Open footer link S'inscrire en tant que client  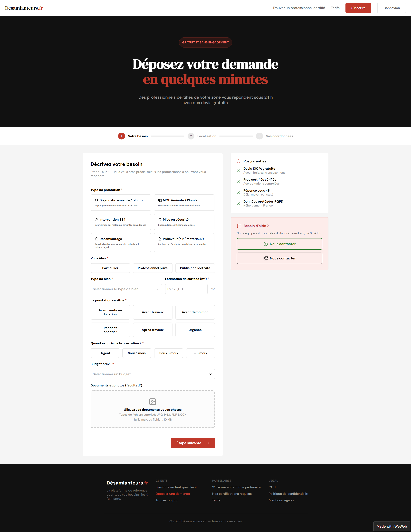176,487
